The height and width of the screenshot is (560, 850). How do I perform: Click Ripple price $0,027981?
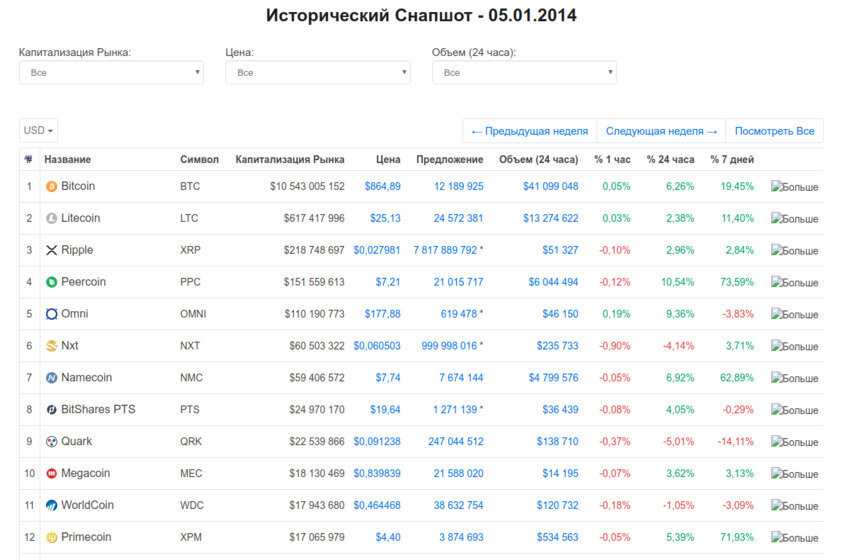click(377, 250)
